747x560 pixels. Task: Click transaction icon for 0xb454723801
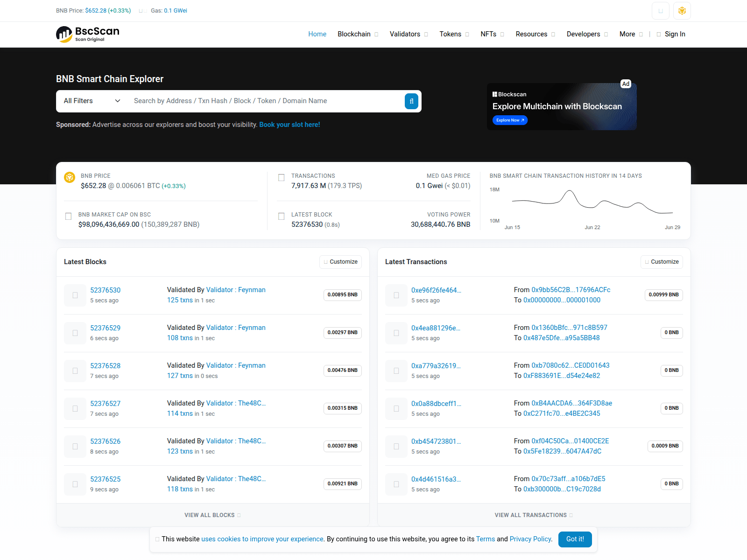click(x=396, y=446)
